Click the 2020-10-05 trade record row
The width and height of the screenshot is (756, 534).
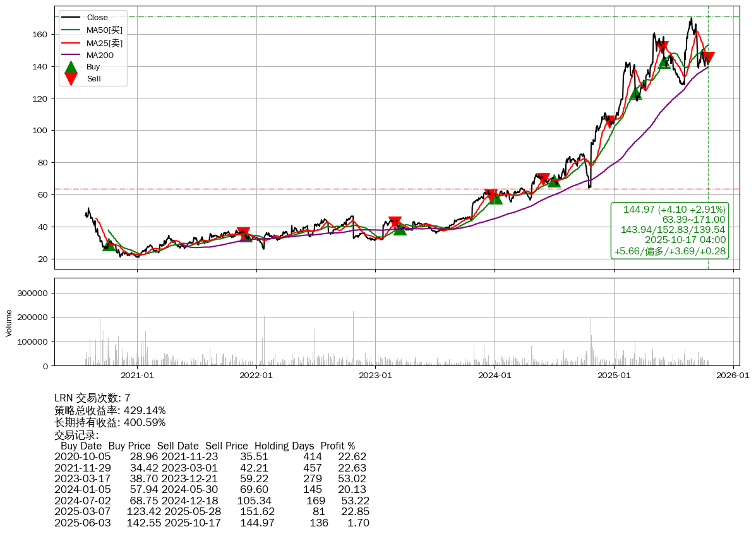pyautogui.click(x=210, y=456)
